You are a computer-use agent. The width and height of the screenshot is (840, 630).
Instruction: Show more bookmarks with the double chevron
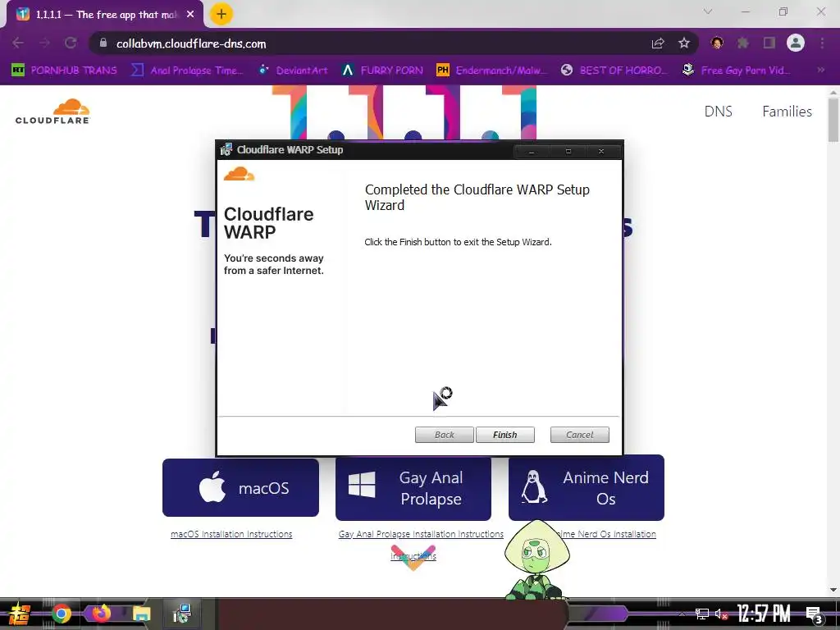tap(820, 70)
